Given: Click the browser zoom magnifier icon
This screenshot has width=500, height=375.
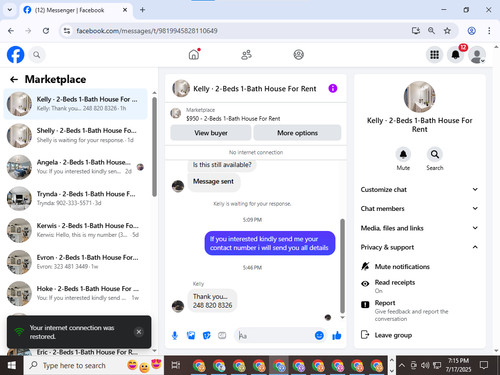Looking at the screenshot, I should tap(431, 31).
